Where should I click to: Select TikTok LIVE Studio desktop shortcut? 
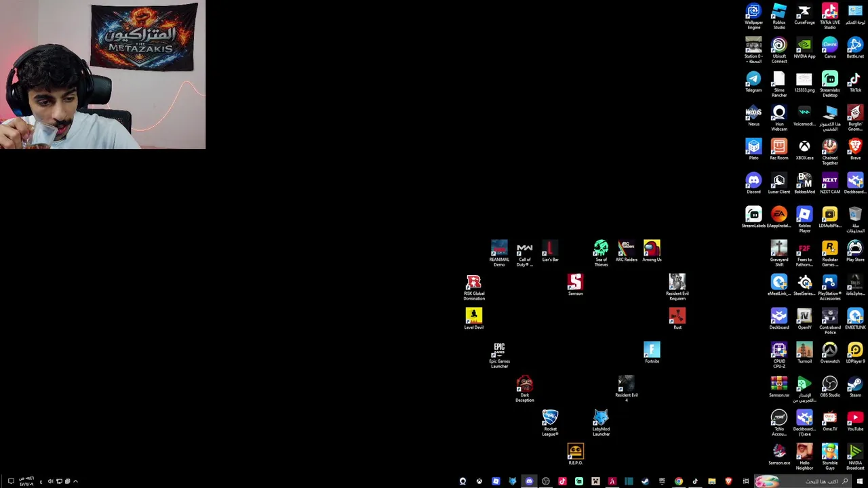pyautogui.click(x=830, y=16)
